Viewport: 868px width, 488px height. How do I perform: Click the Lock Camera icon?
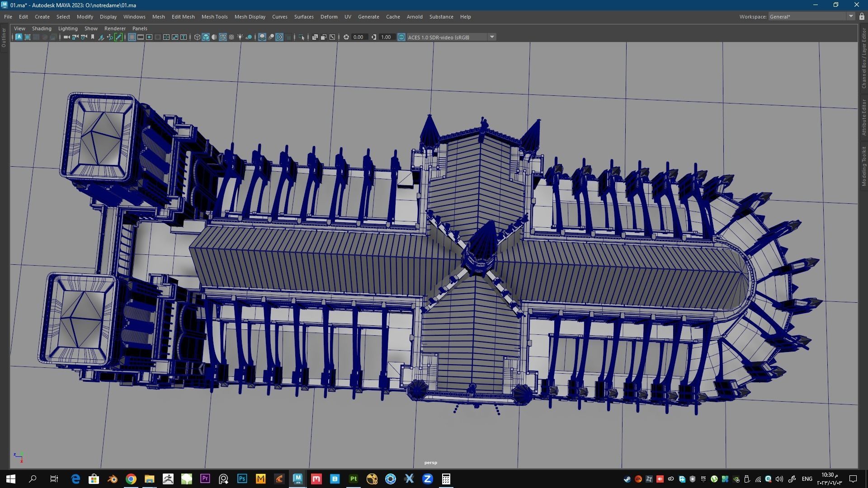75,37
